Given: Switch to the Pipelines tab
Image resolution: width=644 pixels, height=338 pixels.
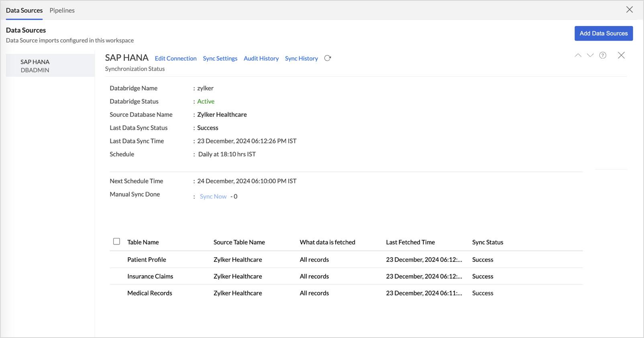Looking at the screenshot, I should pyautogui.click(x=62, y=10).
